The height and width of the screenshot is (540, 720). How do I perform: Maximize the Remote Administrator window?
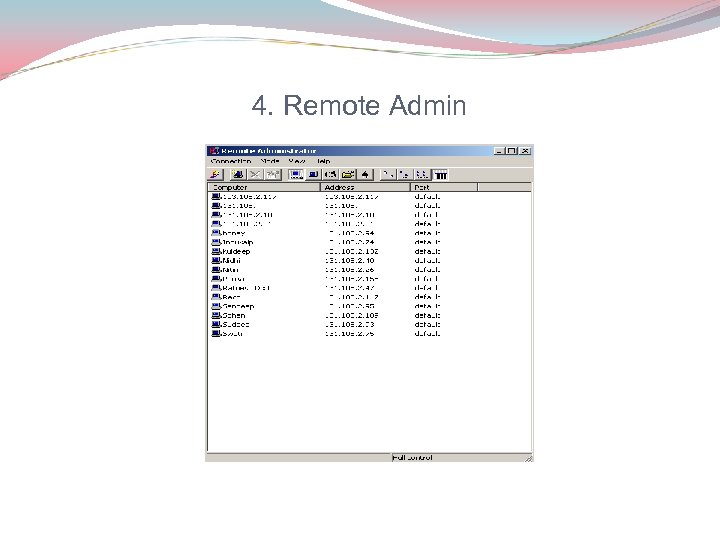pyautogui.click(x=512, y=151)
